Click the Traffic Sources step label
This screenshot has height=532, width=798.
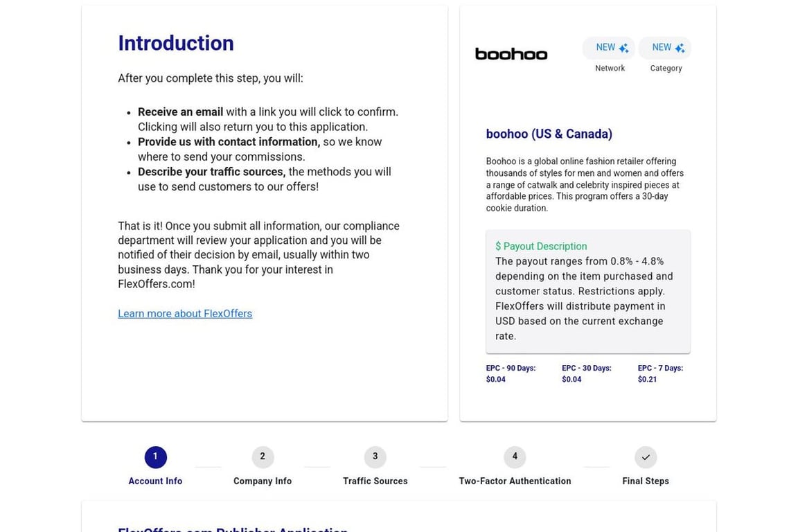click(x=375, y=481)
